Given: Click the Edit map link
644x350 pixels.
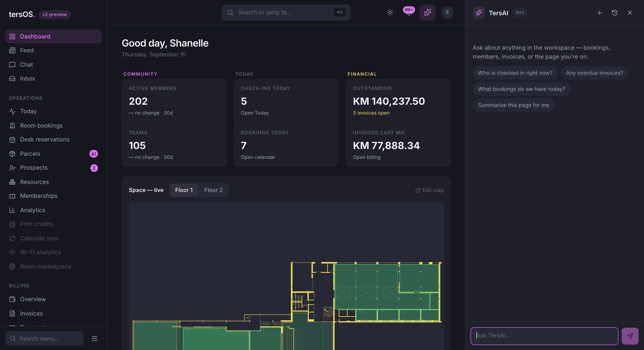Looking at the screenshot, I should click(x=430, y=190).
